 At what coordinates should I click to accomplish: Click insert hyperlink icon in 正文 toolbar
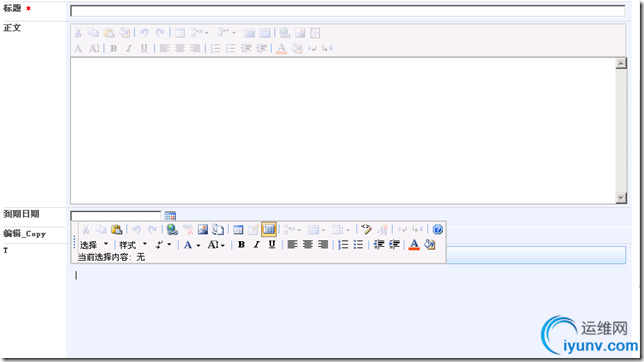coord(285,33)
